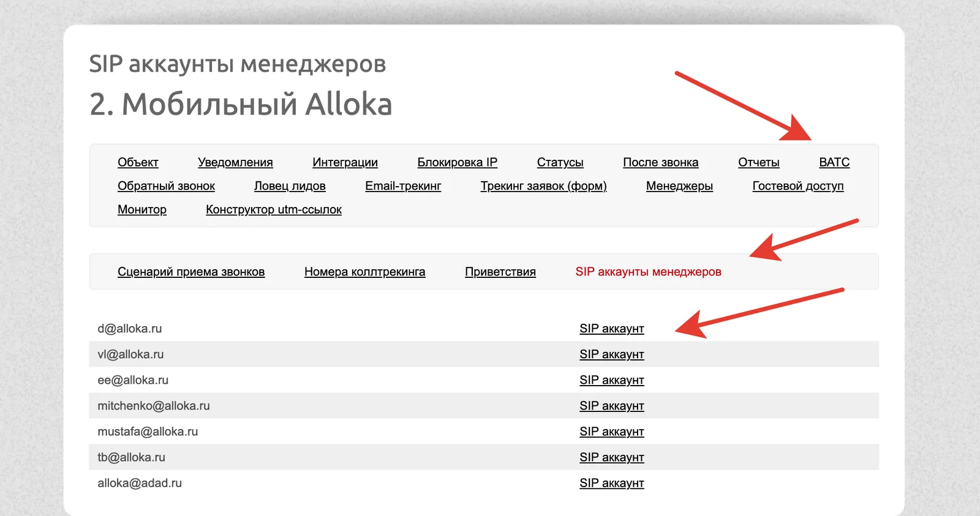
Task: Go to Ловец лидов
Action: click(290, 186)
